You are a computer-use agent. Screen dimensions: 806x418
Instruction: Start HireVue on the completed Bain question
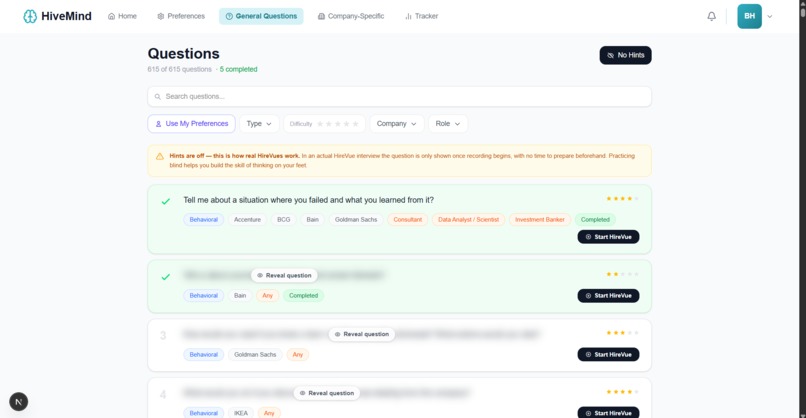click(x=608, y=296)
